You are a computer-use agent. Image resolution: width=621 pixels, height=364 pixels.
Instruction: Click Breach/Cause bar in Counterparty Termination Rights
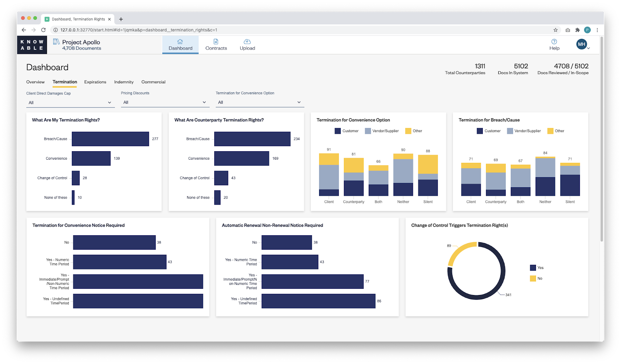[x=252, y=139]
